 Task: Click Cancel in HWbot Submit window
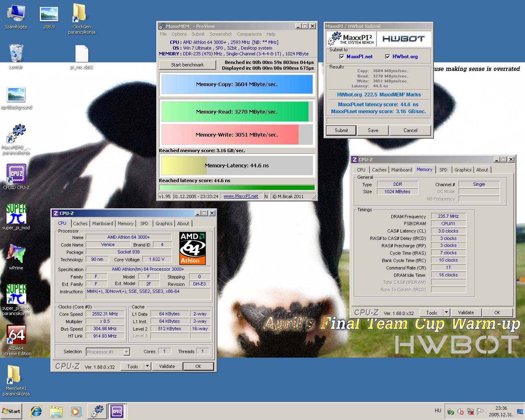(x=410, y=130)
